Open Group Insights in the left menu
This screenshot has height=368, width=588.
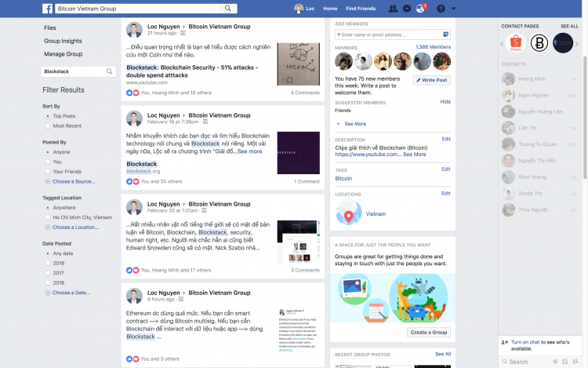(x=63, y=41)
